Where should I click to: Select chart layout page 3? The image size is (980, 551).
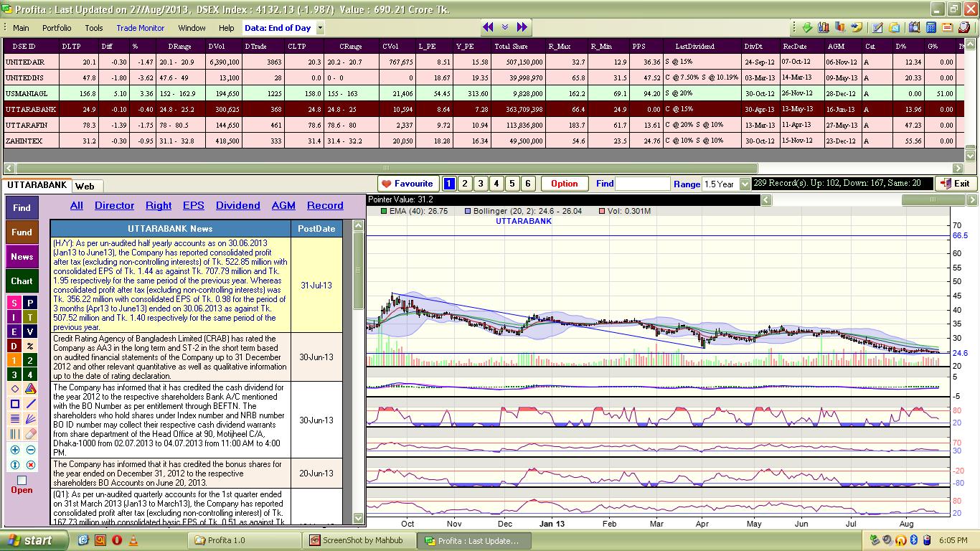481,184
